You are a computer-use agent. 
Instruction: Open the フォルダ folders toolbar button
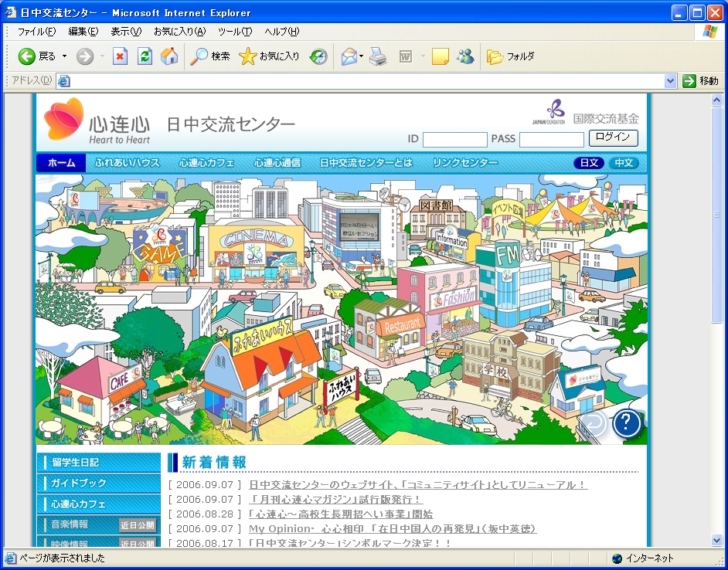[511, 56]
